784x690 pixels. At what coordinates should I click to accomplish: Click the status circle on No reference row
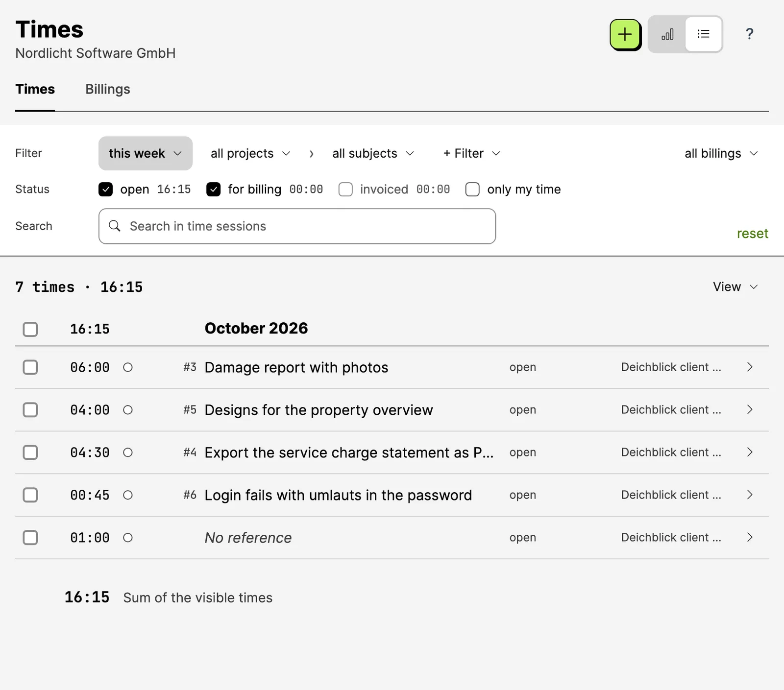(x=128, y=538)
